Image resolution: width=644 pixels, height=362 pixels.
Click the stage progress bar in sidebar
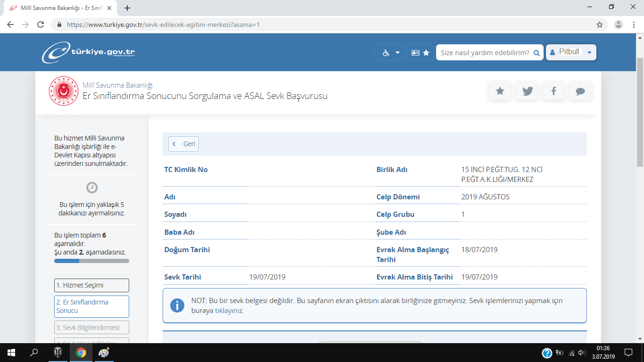pos(91,261)
